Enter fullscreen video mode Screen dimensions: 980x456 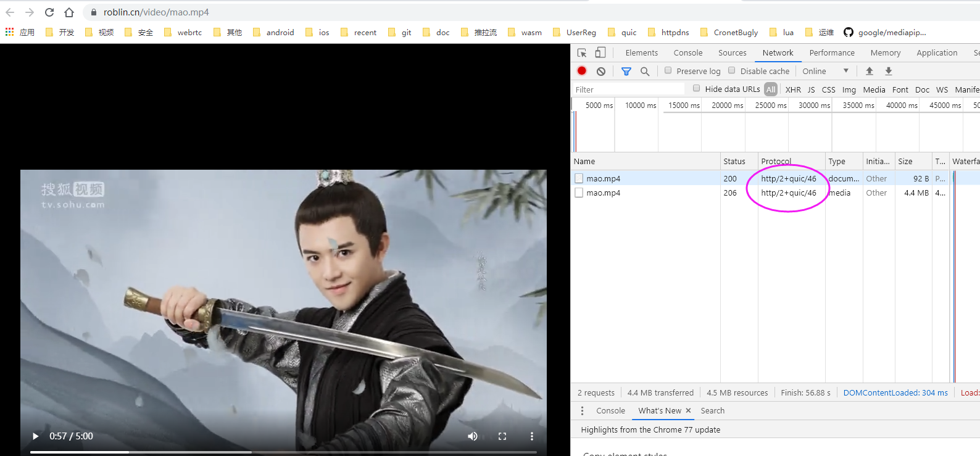[x=502, y=436]
